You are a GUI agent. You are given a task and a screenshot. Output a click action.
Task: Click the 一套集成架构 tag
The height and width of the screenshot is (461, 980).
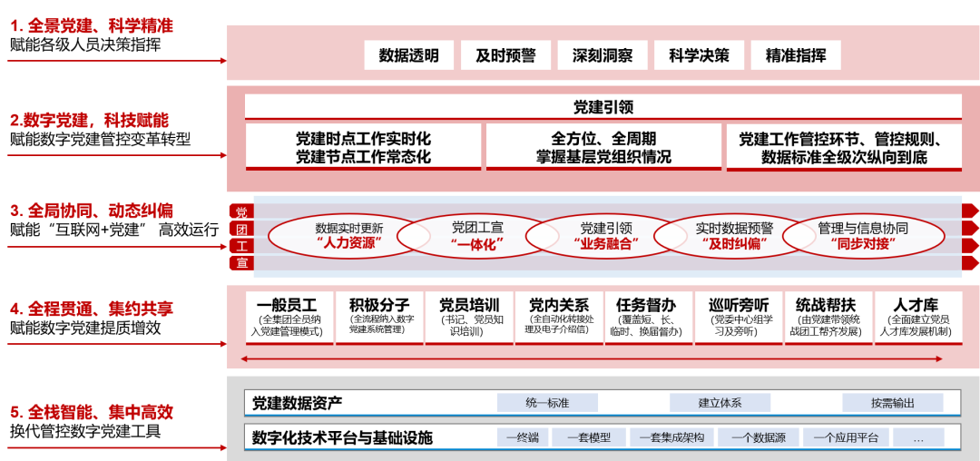[671, 437]
